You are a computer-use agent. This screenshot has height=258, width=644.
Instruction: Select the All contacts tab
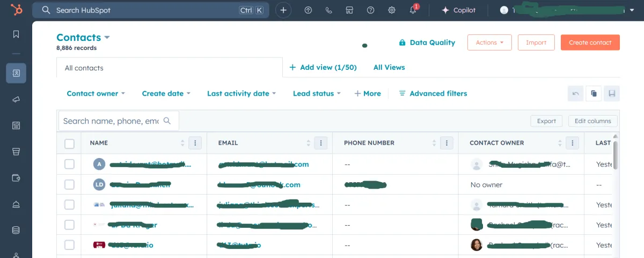170,68
